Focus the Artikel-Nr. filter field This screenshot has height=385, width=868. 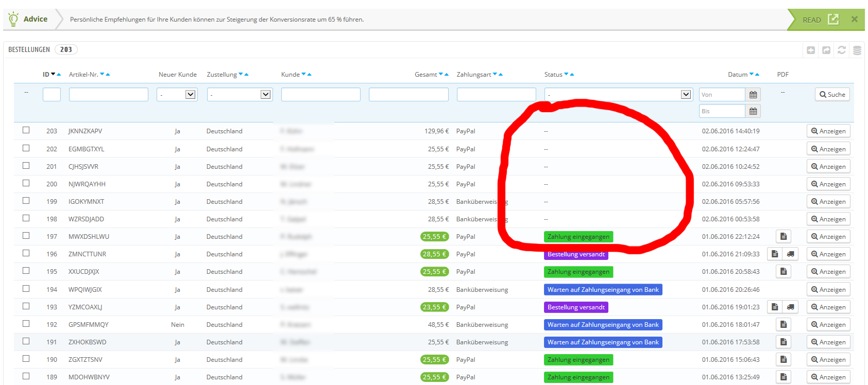[109, 95]
